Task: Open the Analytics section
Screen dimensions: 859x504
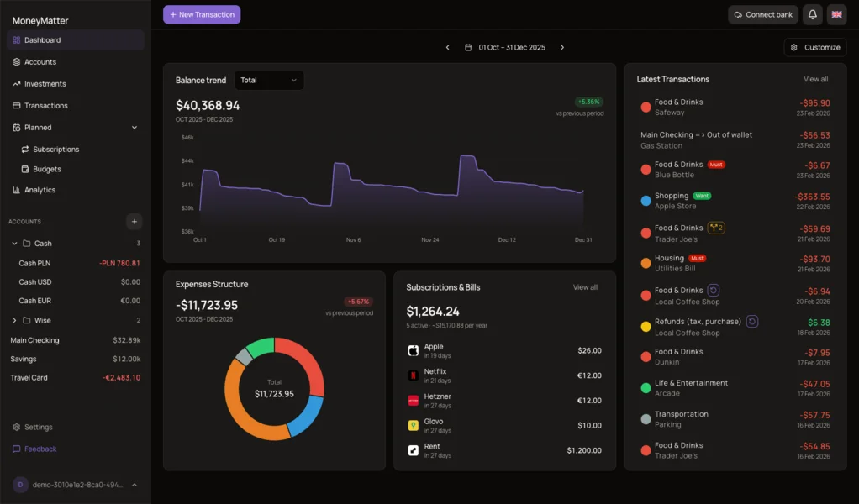Action: tap(41, 189)
